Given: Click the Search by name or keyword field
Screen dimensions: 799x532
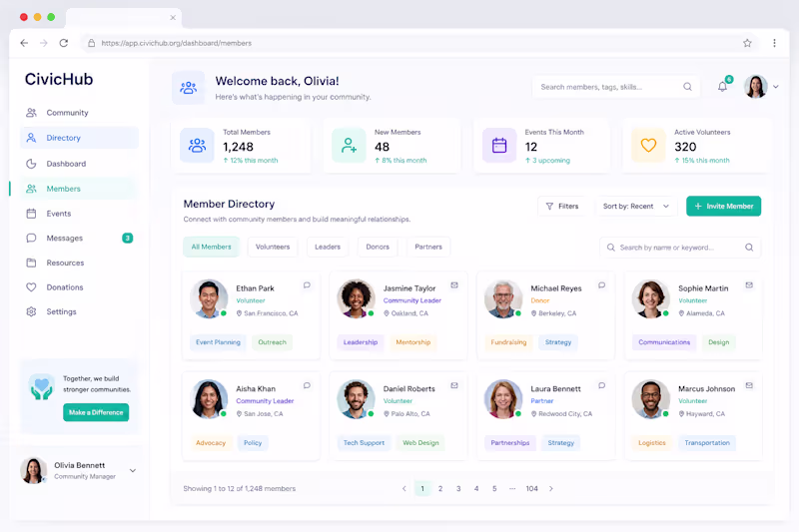Looking at the screenshot, I should pos(680,248).
